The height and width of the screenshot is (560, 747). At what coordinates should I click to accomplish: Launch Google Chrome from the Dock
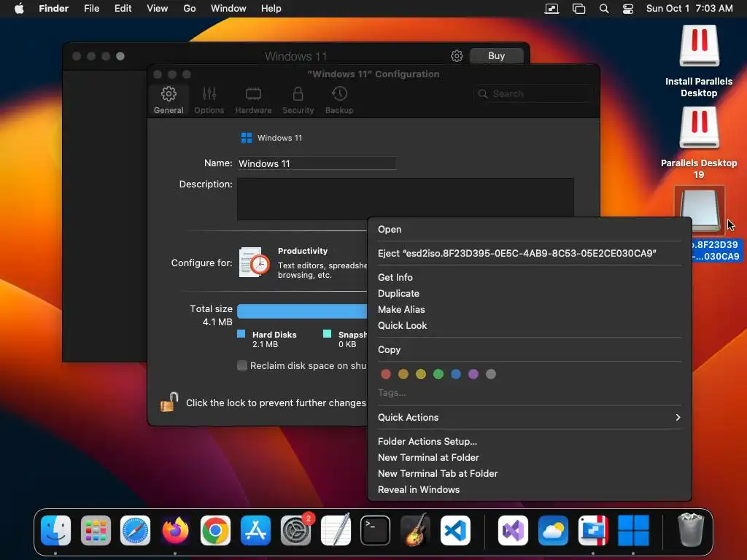(215, 530)
